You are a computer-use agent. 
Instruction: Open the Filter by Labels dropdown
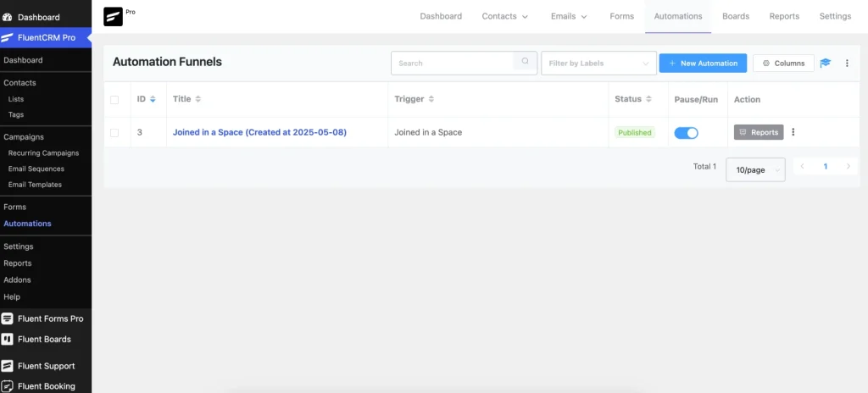599,64
